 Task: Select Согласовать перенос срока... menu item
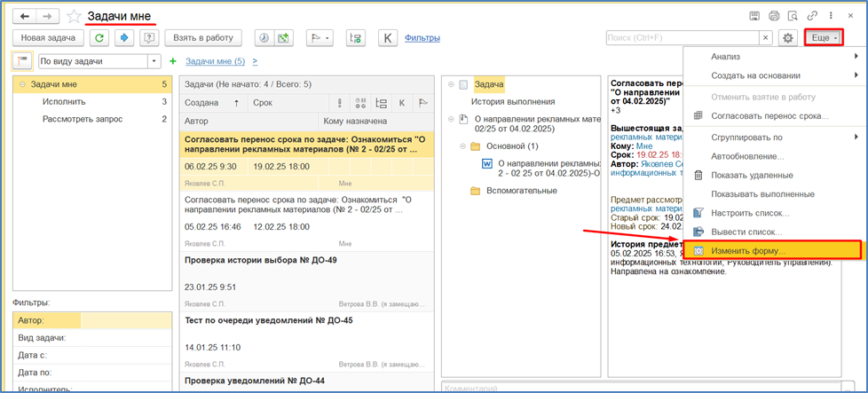coord(775,116)
